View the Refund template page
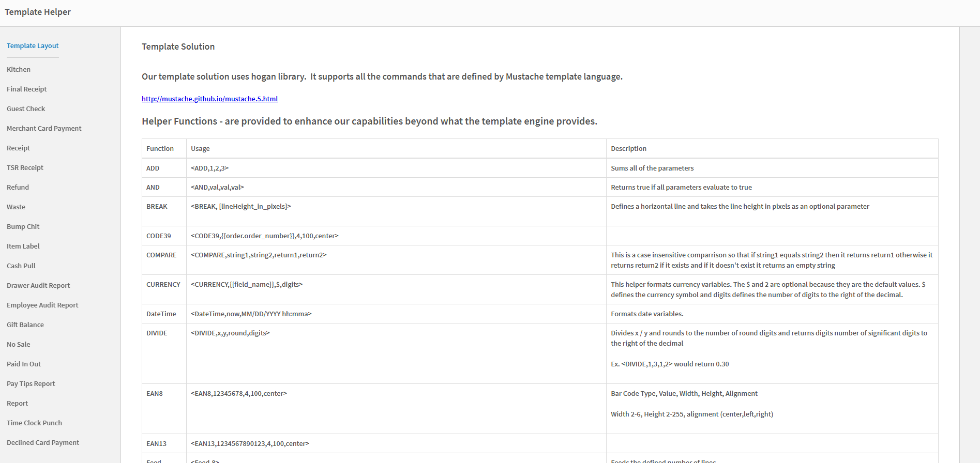 pyautogui.click(x=18, y=187)
